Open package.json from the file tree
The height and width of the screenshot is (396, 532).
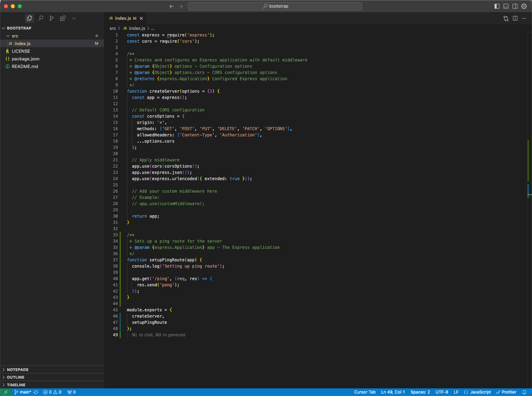pyautogui.click(x=26, y=59)
